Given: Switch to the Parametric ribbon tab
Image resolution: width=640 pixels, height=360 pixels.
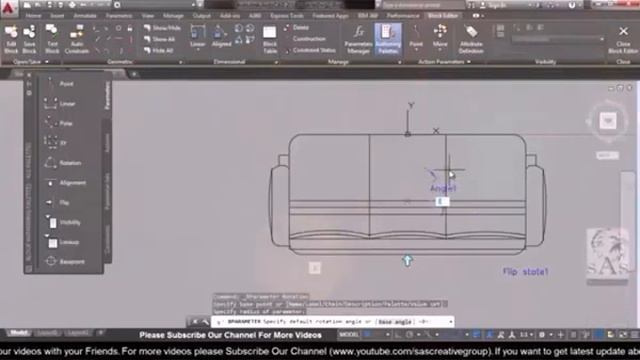Looking at the screenshot, I should click(x=119, y=16).
